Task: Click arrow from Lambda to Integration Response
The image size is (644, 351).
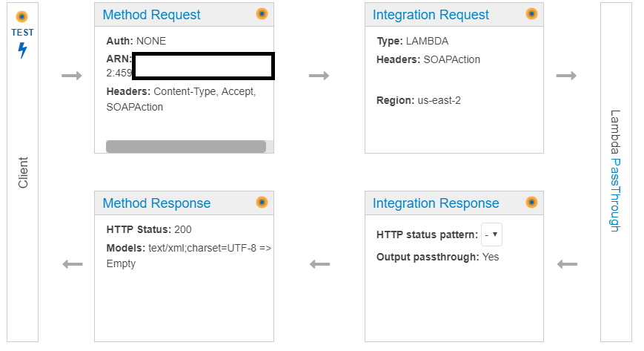Action: pyautogui.click(x=566, y=263)
